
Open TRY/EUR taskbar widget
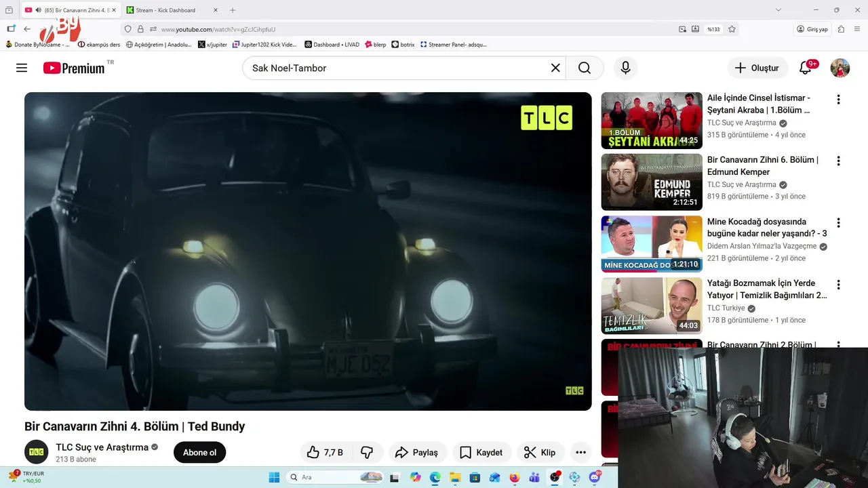tap(27, 476)
